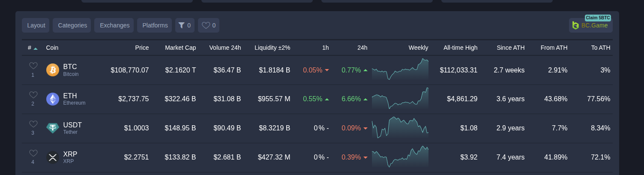Click XRP all-time high $3.92
644x175 pixels.
pyautogui.click(x=469, y=157)
